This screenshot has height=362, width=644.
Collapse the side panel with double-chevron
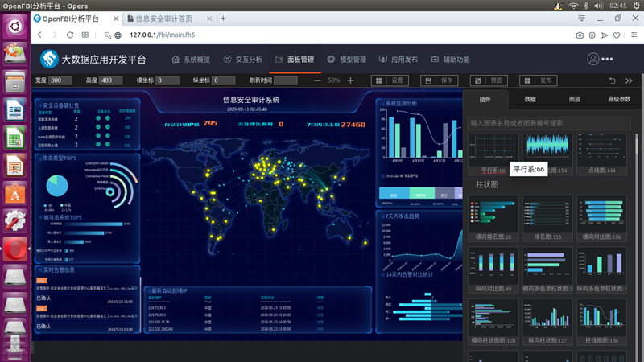click(x=629, y=80)
